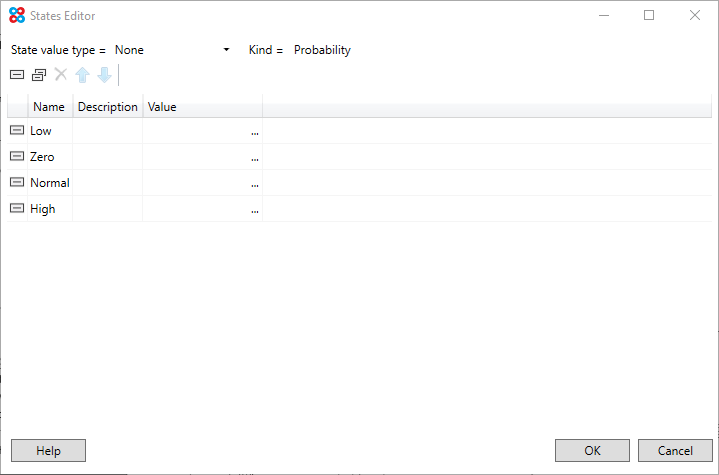Image resolution: width=719 pixels, height=475 pixels.
Task: Dismiss the dialog with Cancel
Action: (x=674, y=451)
